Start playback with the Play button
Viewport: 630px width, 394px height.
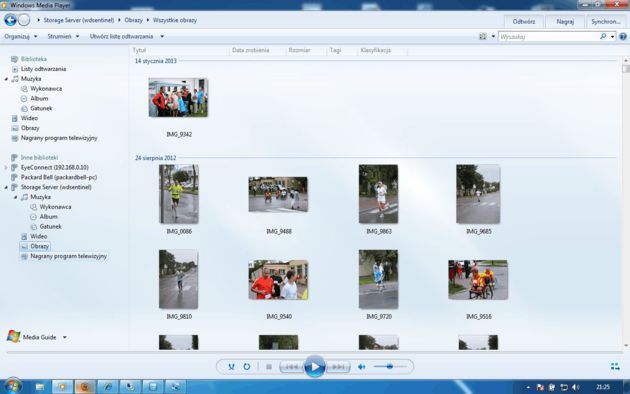tap(315, 366)
